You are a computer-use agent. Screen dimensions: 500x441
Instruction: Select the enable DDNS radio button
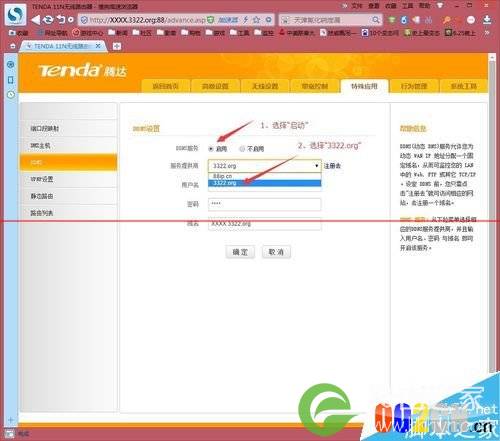coord(211,149)
